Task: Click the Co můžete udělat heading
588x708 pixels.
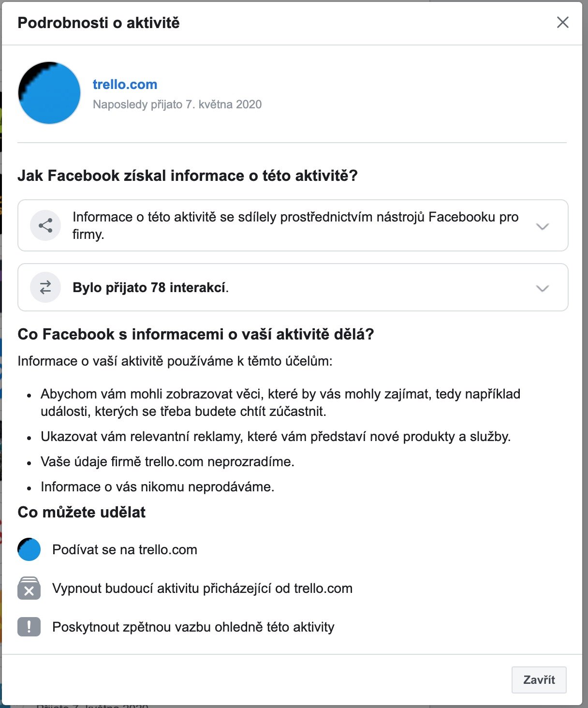Action: (81, 512)
